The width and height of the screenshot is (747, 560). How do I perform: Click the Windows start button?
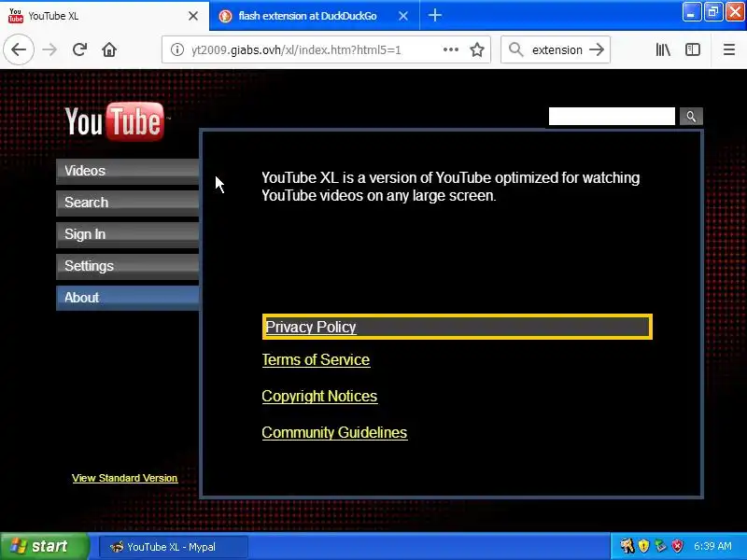pyautogui.click(x=44, y=546)
